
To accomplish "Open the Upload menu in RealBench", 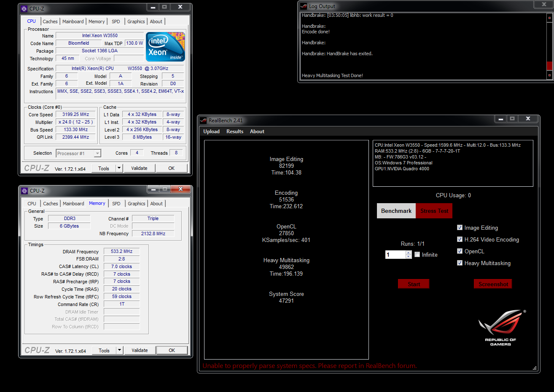I will click(x=211, y=132).
